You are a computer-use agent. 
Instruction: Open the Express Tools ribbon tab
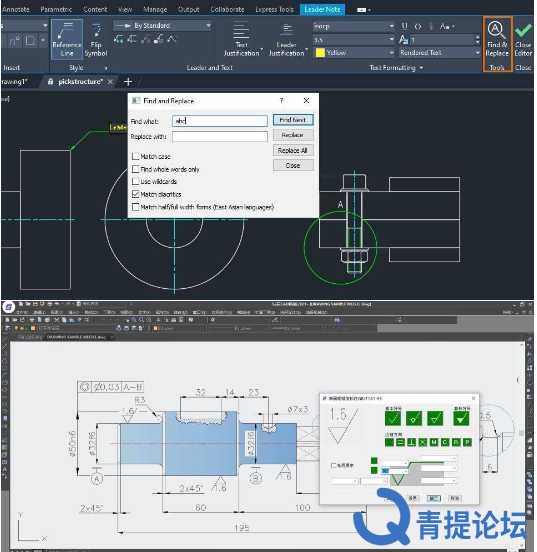tap(274, 10)
